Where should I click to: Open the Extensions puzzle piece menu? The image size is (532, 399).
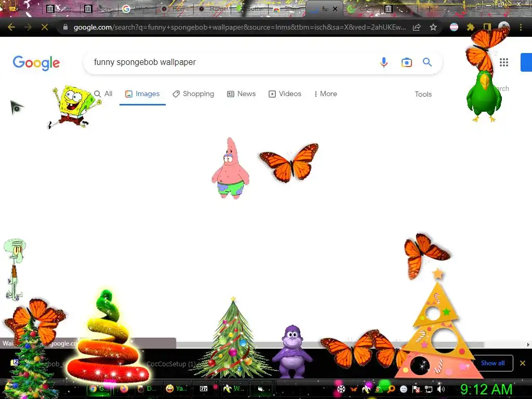(470, 27)
